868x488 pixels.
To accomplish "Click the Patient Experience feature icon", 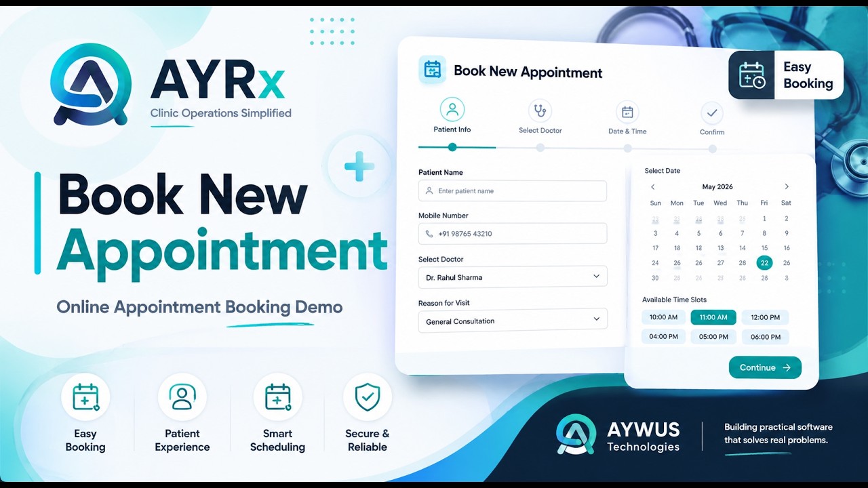I will [x=182, y=397].
